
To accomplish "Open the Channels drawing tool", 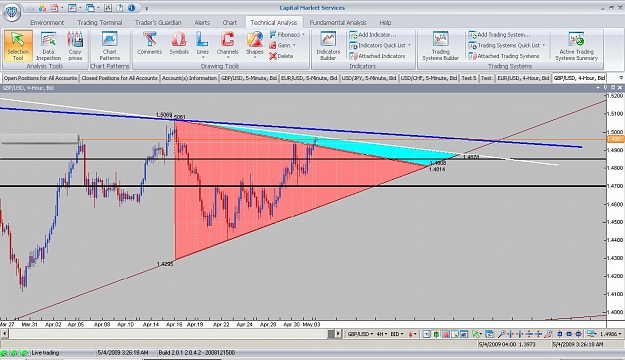I will [x=228, y=45].
